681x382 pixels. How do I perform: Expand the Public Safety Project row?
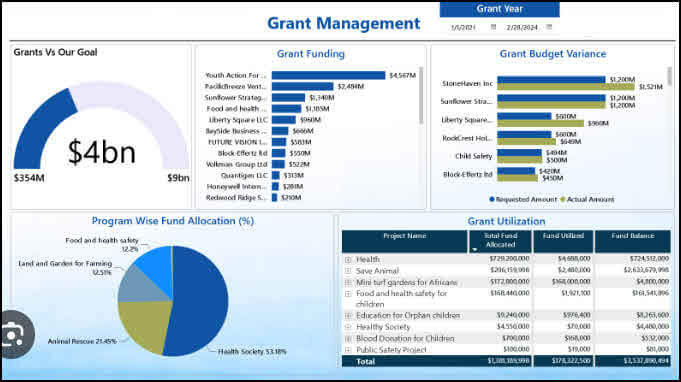coord(348,349)
